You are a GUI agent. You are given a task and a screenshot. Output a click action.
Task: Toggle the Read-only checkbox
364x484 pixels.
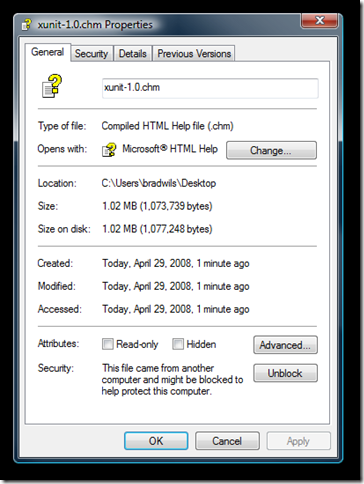tap(108, 344)
